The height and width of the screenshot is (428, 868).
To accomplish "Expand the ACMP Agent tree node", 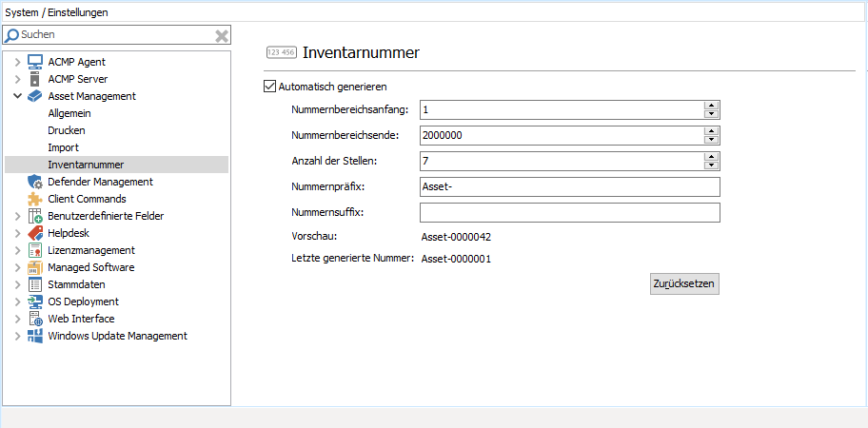I will point(18,62).
